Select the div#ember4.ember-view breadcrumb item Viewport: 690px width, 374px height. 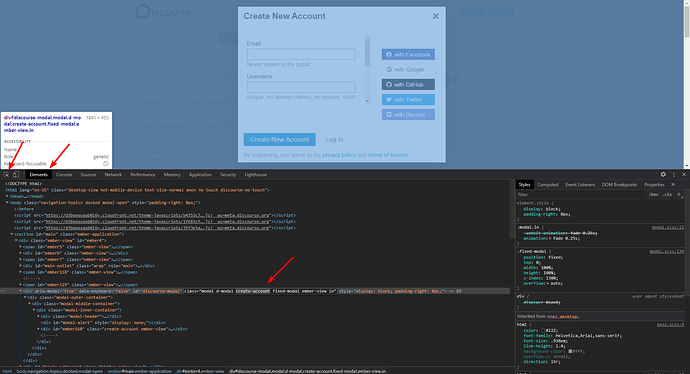click(200, 371)
